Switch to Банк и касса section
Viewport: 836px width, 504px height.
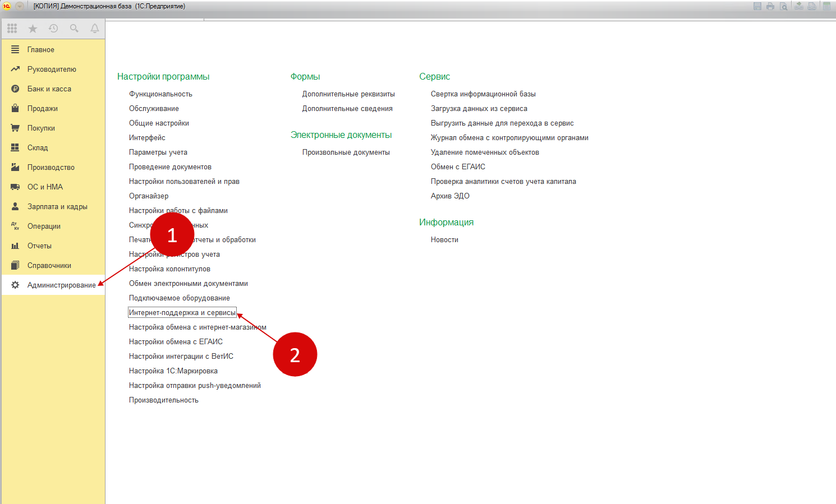(x=49, y=89)
